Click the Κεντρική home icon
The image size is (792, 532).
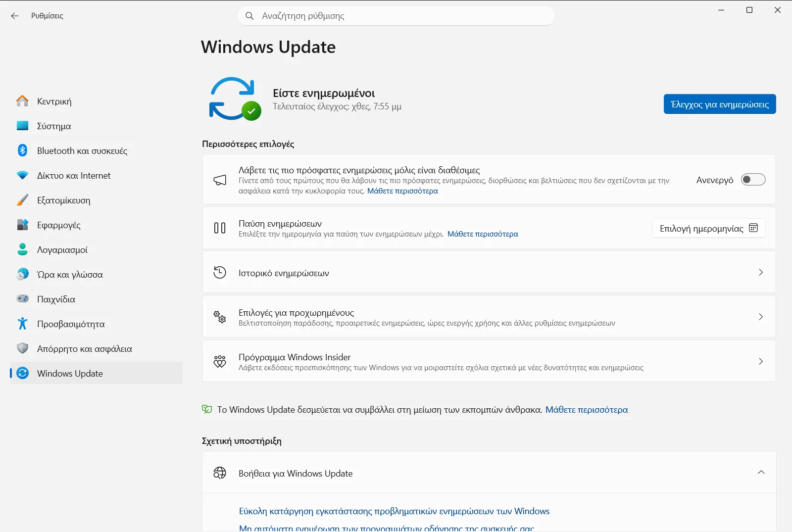coord(22,101)
